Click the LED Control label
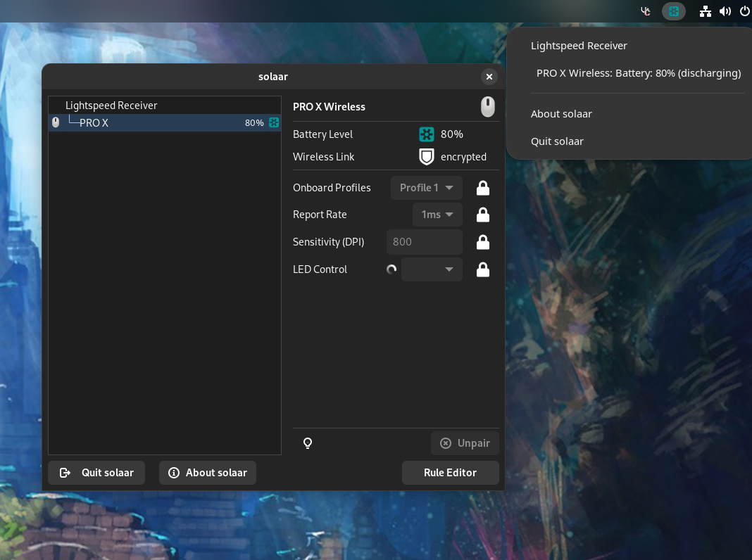 pyautogui.click(x=320, y=269)
